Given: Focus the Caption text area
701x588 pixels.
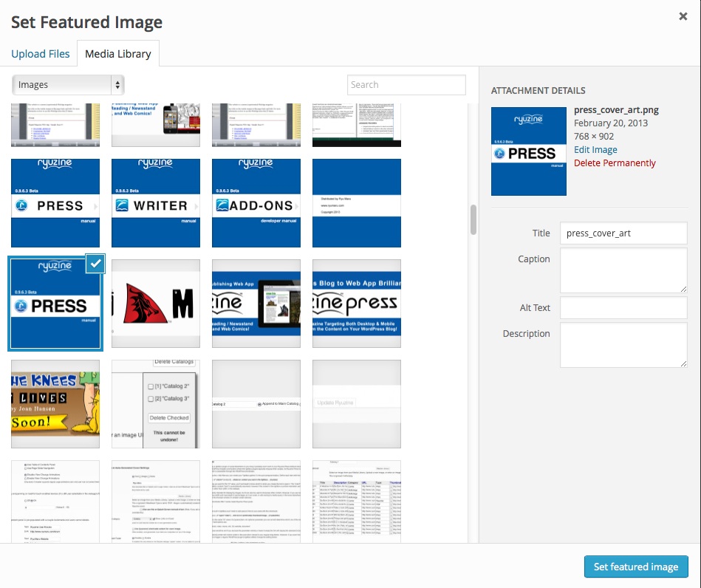Looking at the screenshot, I should [623, 270].
